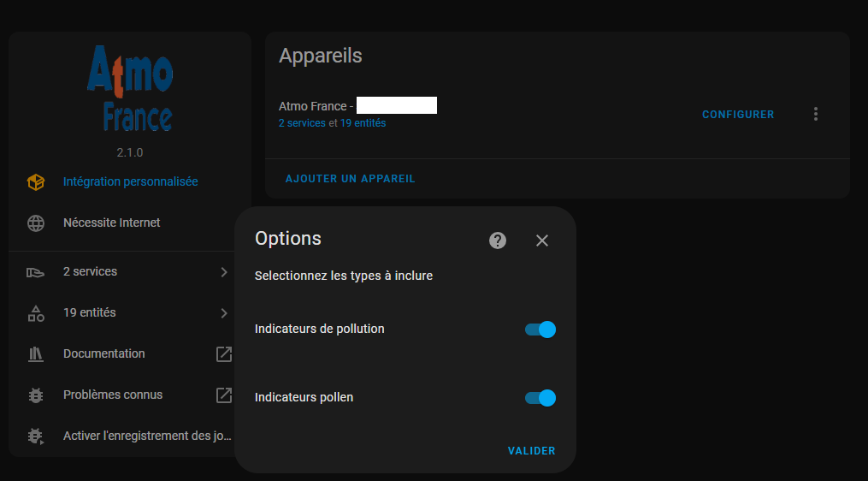The image size is (868, 481).
Task: Click the CONFIGURER button
Action: (x=738, y=115)
